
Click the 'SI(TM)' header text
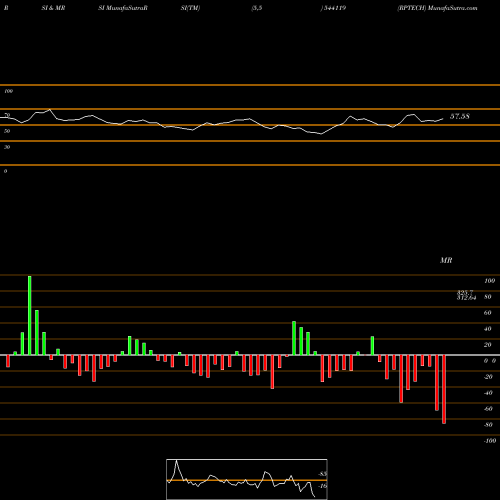coord(190,8)
